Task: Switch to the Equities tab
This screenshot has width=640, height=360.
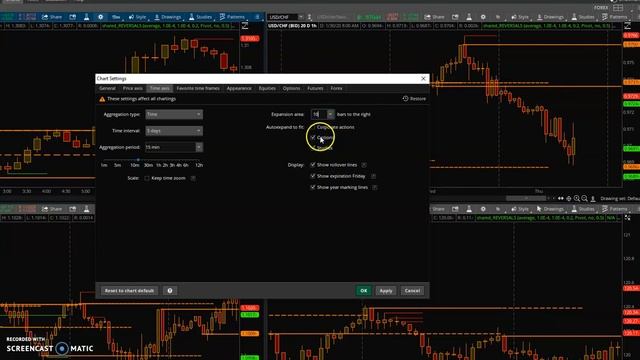Action: 267,88
